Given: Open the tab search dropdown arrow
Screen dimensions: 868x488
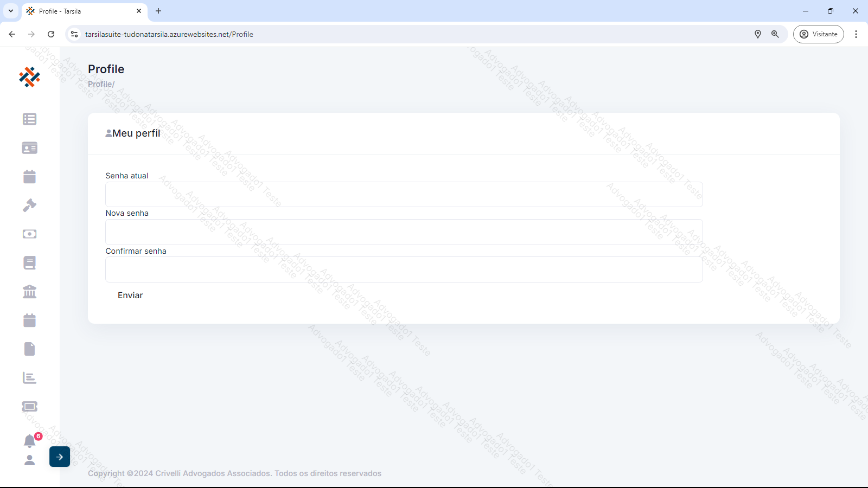Looking at the screenshot, I should pos(11,11).
